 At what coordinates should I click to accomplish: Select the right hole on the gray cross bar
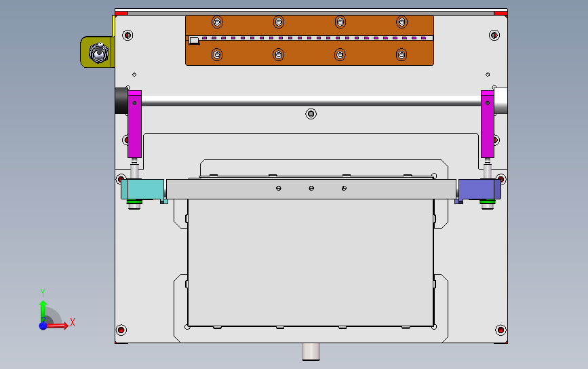tap(344, 189)
